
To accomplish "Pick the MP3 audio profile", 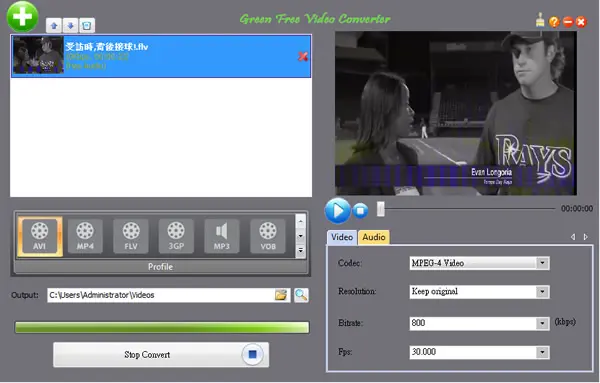I will pyautogui.click(x=222, y=236).
